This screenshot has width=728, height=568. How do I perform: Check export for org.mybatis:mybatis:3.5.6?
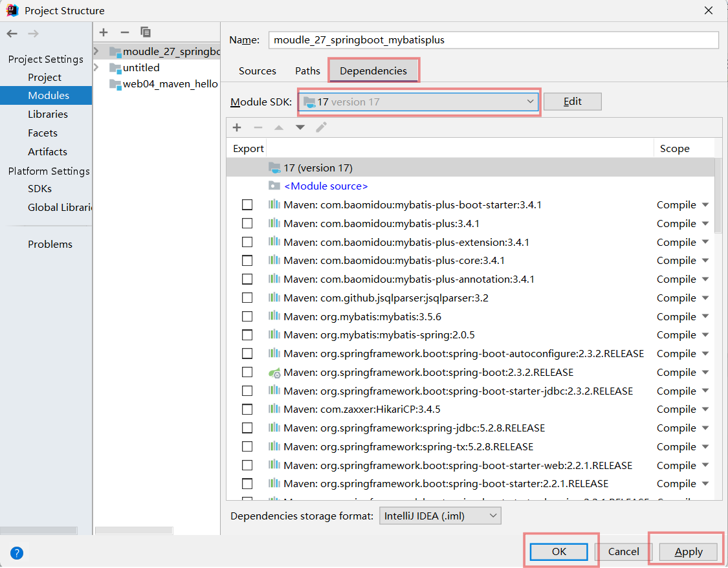point(247,316)
